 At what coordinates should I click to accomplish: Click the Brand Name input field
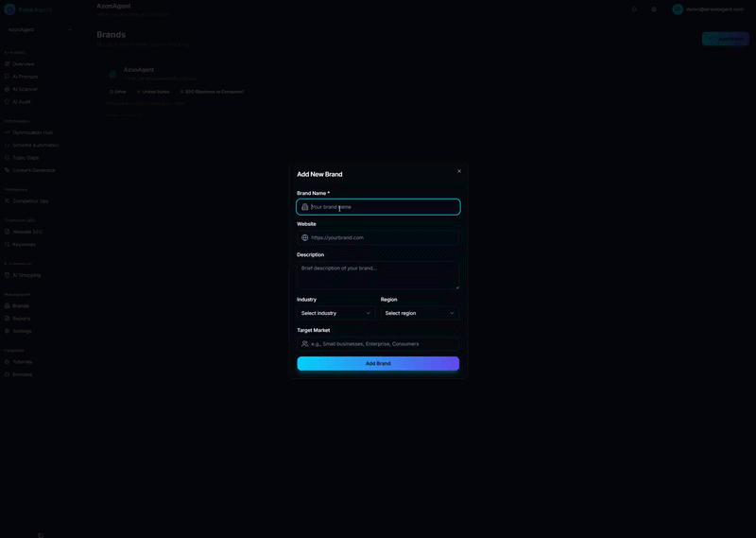click(383, 207)
